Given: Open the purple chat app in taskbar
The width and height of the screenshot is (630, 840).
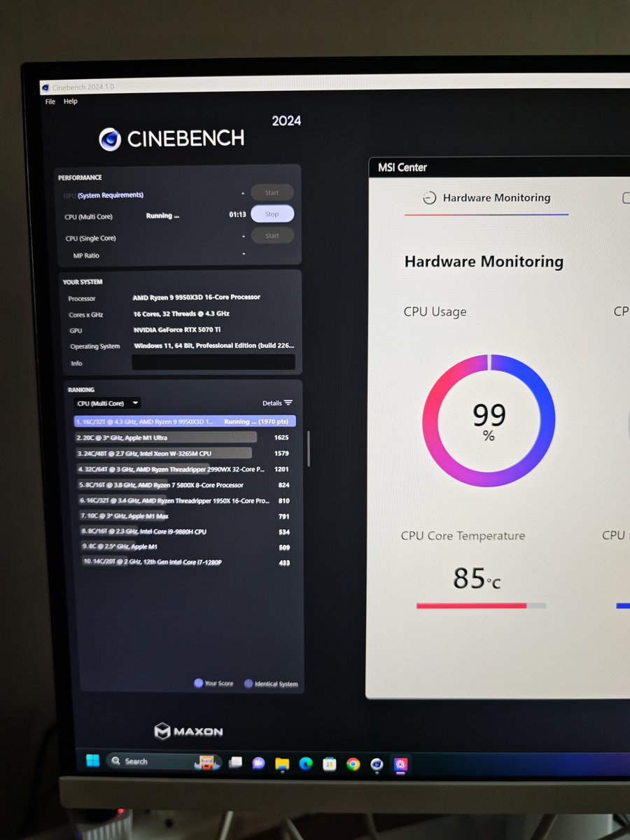Looking at the screenshot, I should click(258, 763).
